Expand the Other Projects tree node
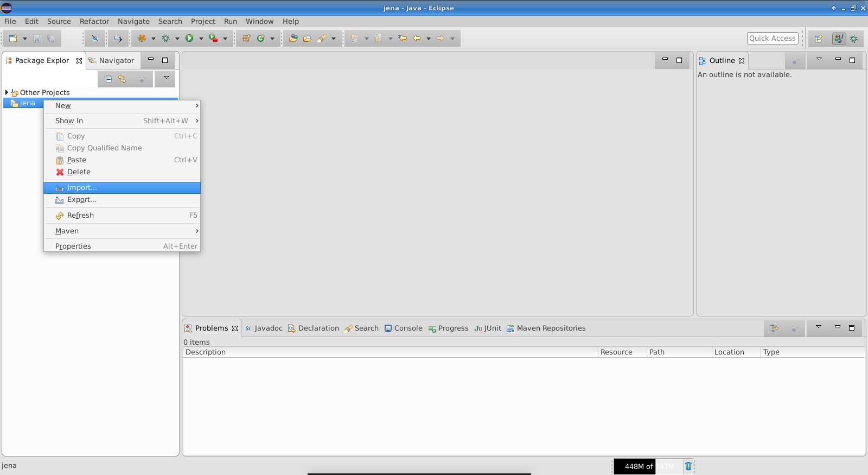 pyautogui.click(x=7, y=92)
